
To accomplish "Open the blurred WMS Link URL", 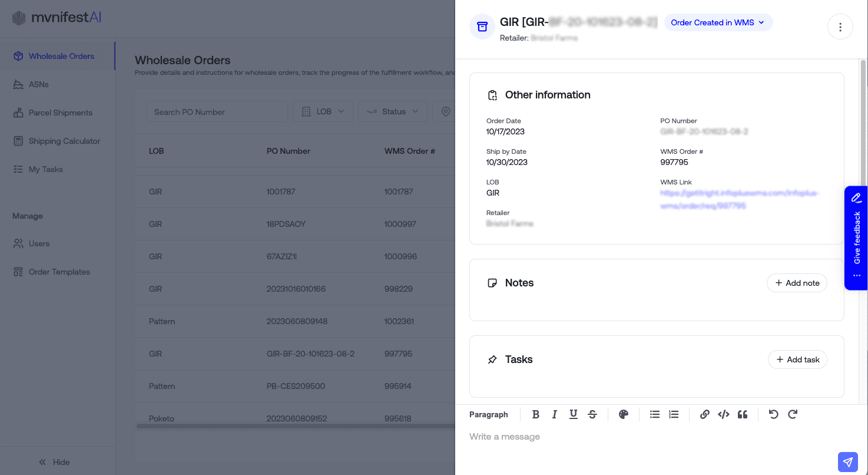I will click(739, 199).
